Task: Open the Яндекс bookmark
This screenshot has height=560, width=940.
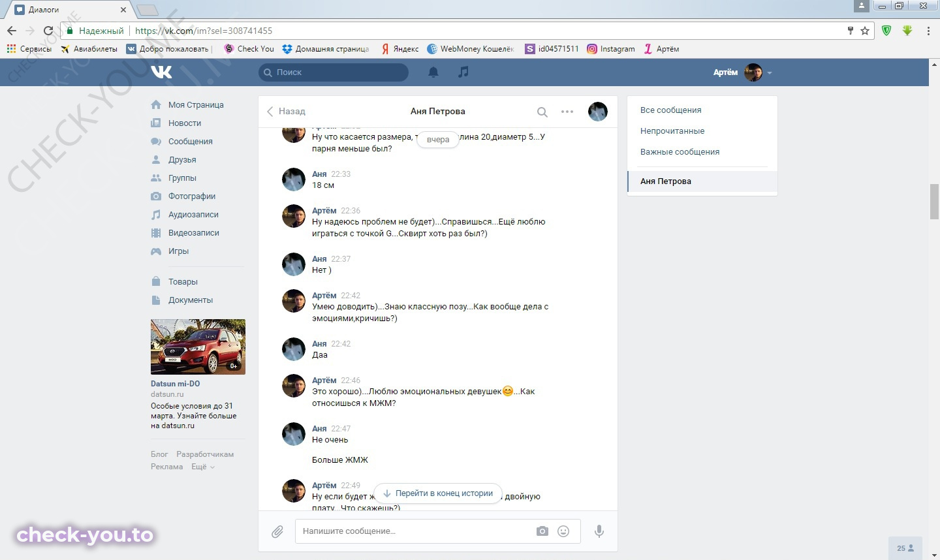Action: (400, 49)
